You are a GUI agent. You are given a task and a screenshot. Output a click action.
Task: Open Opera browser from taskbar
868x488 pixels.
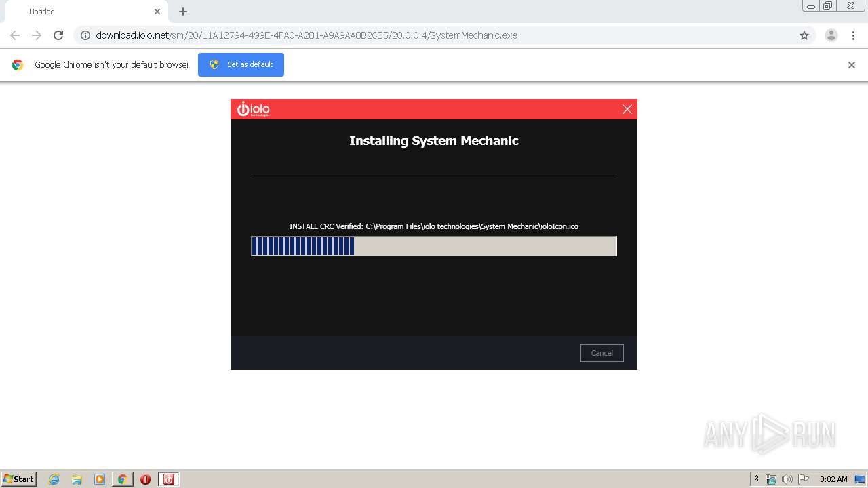click(x=145, y=479)
